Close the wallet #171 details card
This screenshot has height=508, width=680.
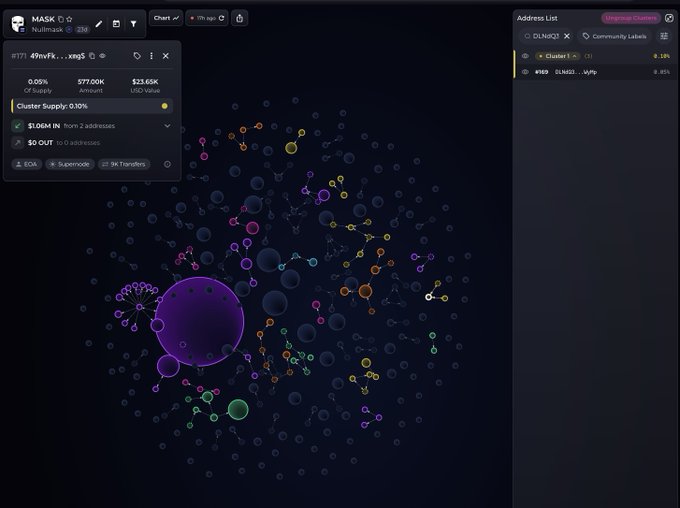(166, 56)
